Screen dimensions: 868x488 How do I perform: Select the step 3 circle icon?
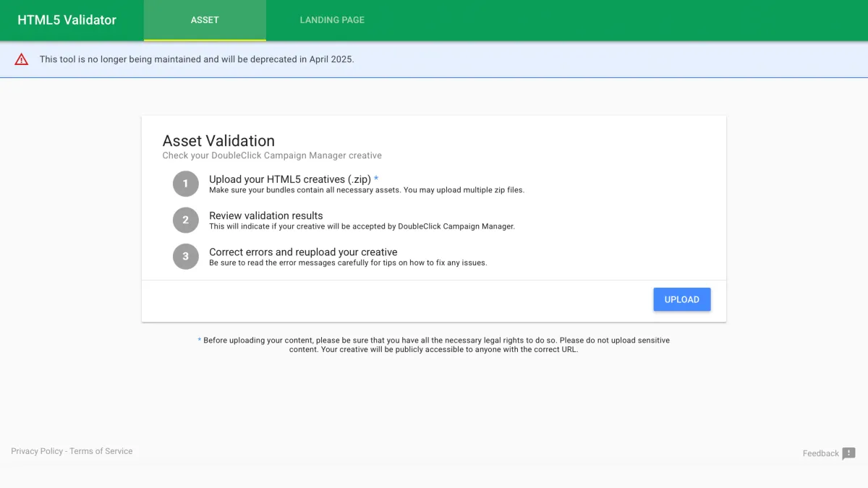click(x=186, y=256)
